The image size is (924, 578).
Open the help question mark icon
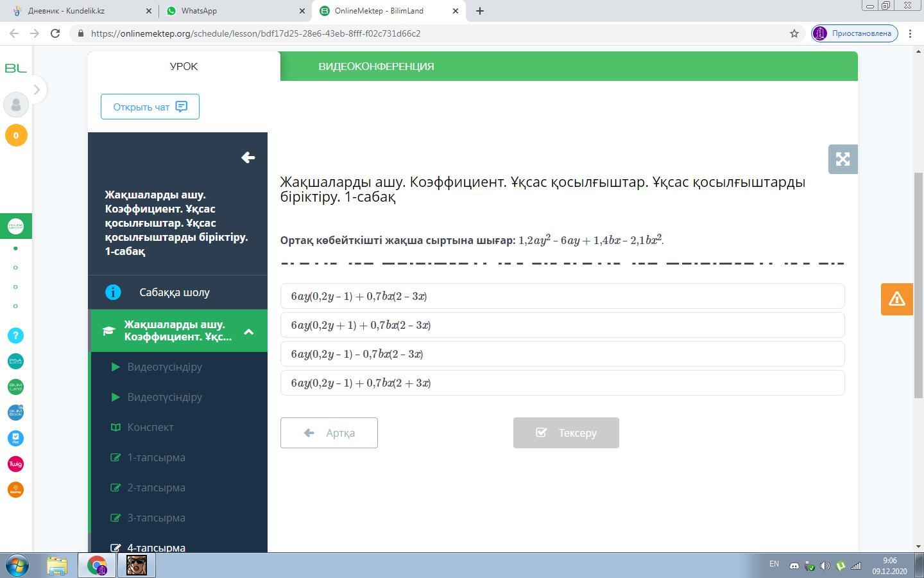click(16, 335)
